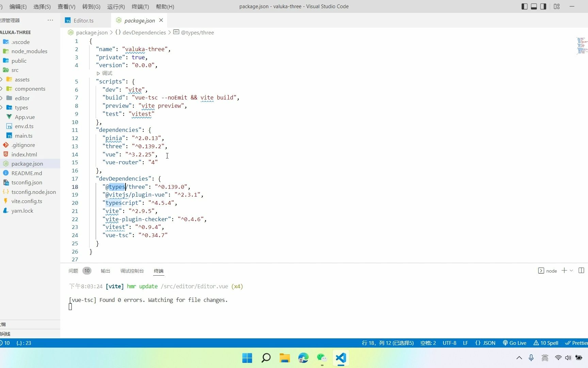Create new terminal with plus icon

(564, 271)
